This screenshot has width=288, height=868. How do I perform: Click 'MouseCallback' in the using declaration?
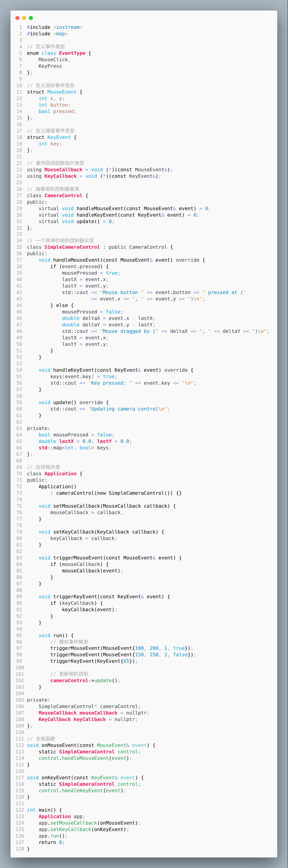(x=63, y=170)
